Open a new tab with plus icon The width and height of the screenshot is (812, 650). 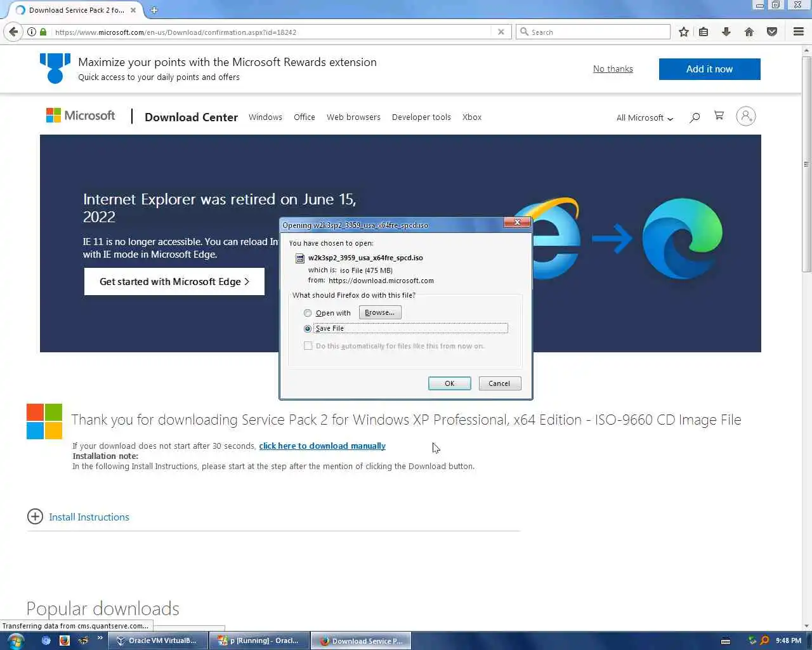pos(154,10)
